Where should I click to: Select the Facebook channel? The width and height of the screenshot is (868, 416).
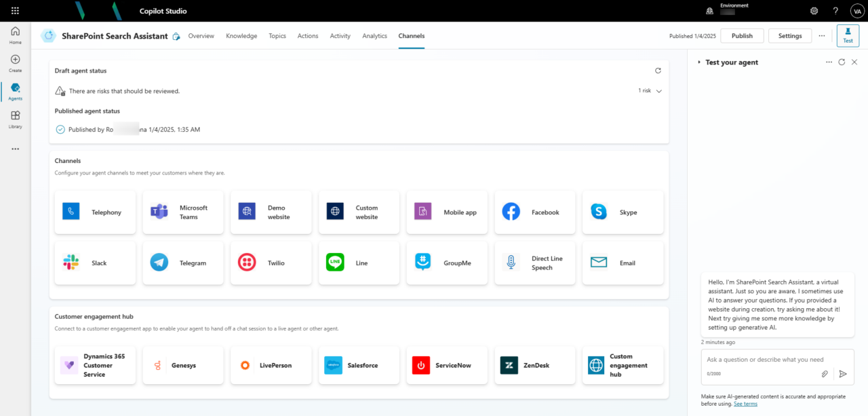click(x=535, y=212)
